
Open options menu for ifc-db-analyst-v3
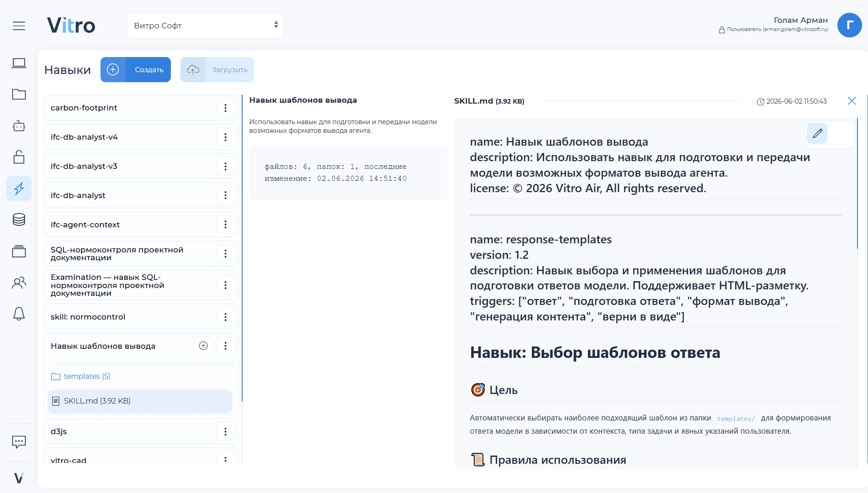(225, 166)
